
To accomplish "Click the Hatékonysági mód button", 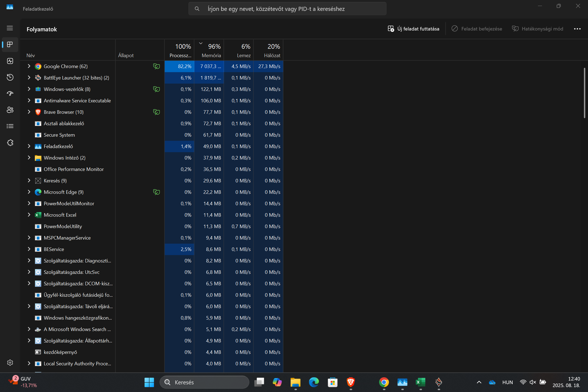I will pos(538,29).
